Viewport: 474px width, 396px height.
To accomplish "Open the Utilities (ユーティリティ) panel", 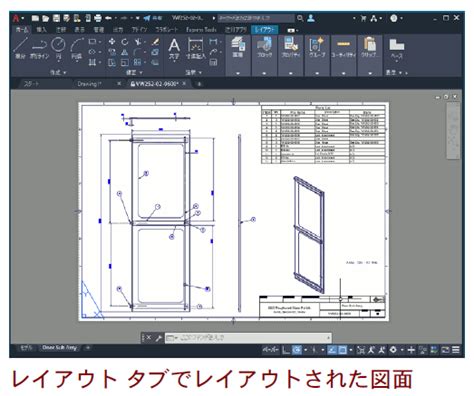I will pos(344,47).
